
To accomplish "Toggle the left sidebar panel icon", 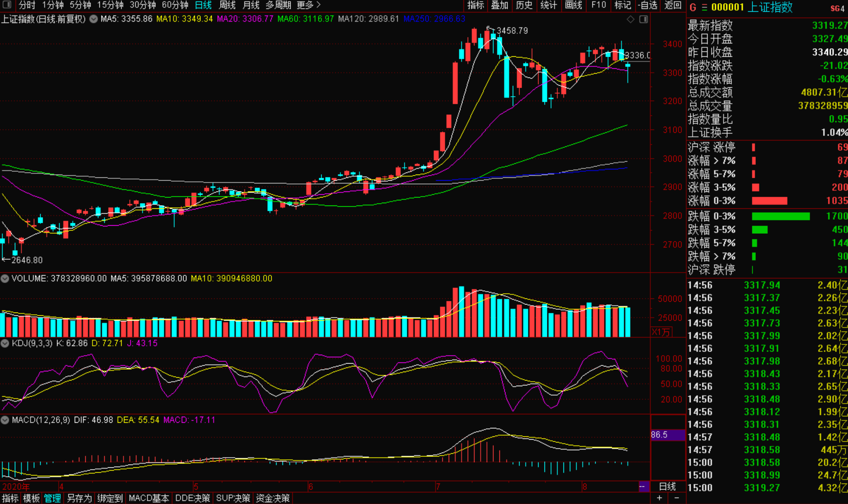I will 7,5.
